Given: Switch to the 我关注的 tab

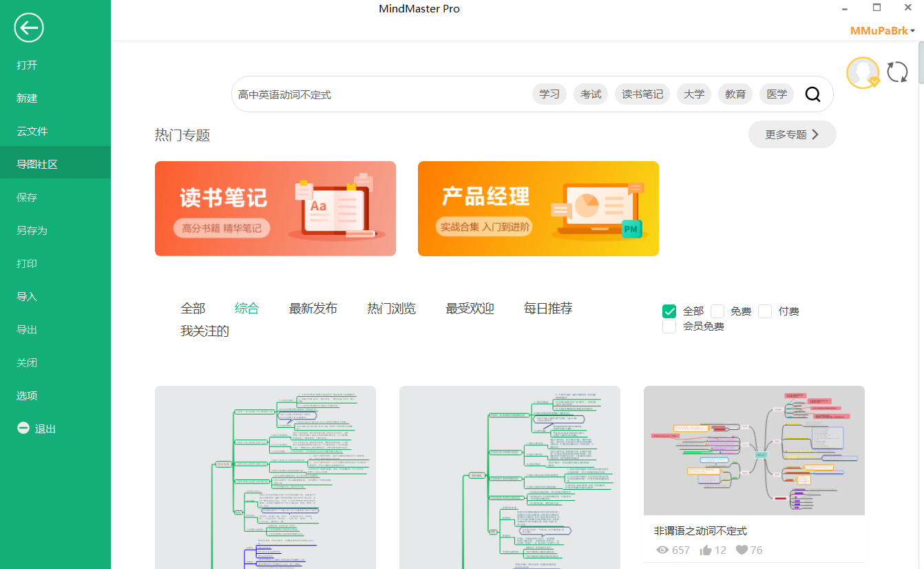Looking at the screenshot, I should click(204, 331).
